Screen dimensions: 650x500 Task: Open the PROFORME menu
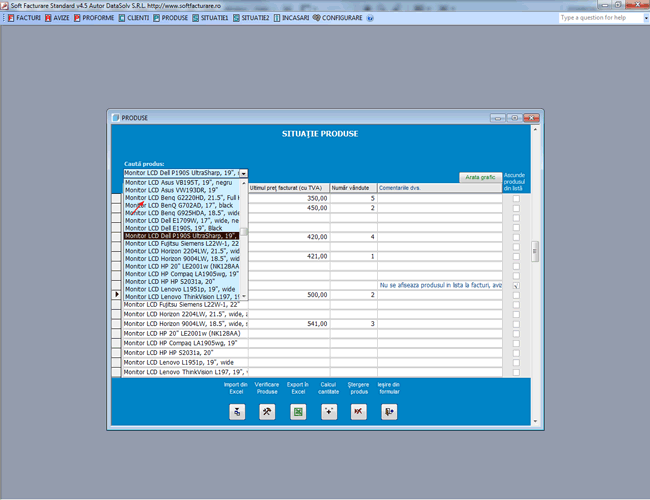point(94,18)
